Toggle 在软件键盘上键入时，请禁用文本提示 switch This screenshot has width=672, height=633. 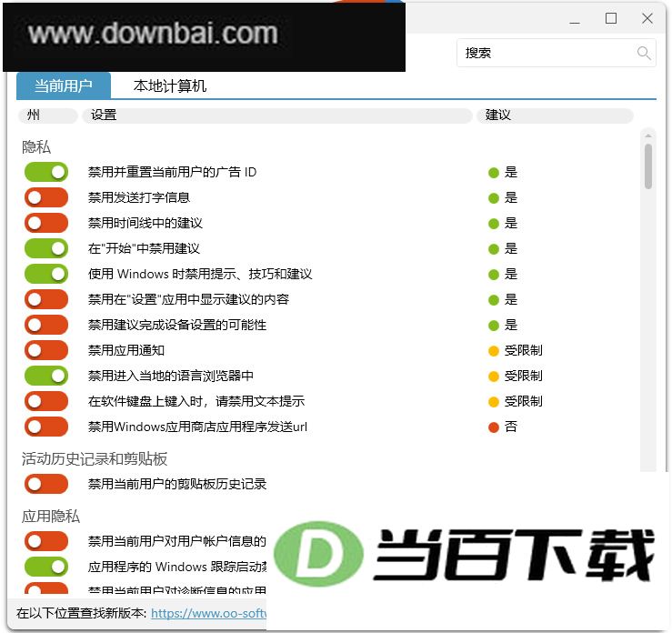(46, 401)
